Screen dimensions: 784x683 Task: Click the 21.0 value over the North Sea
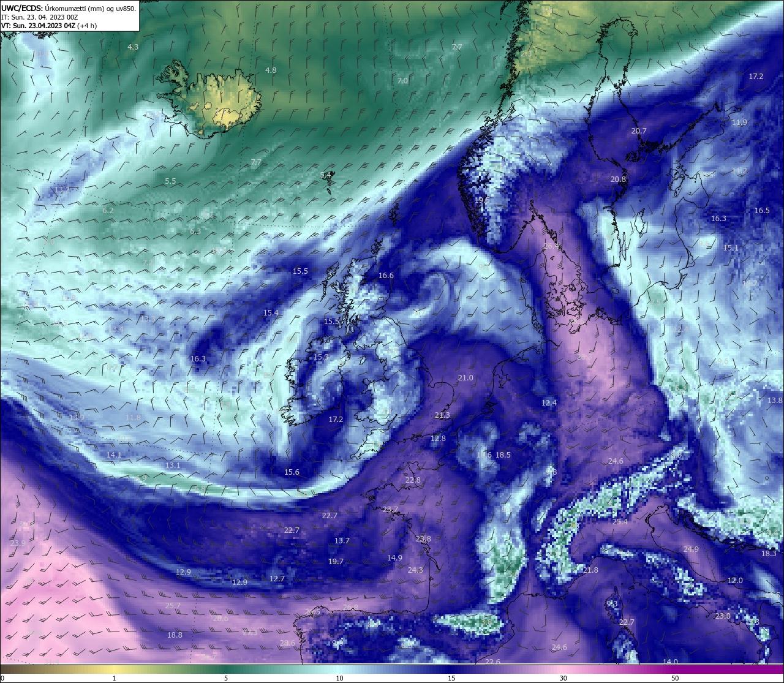(x=466, y=378)
